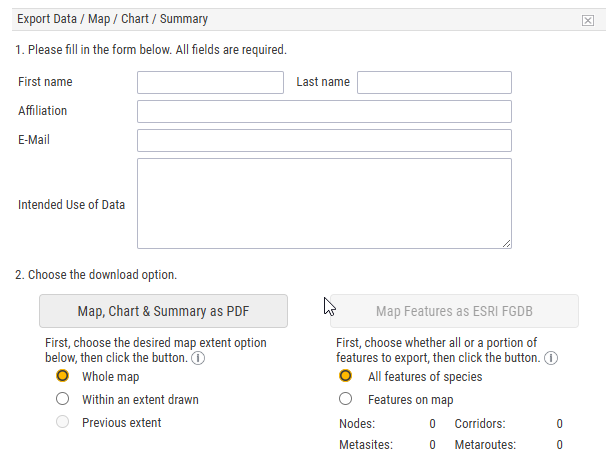Screen dimensions: 614x476
Task: Open info icon beside features export instructions
Action: point(551,358)
